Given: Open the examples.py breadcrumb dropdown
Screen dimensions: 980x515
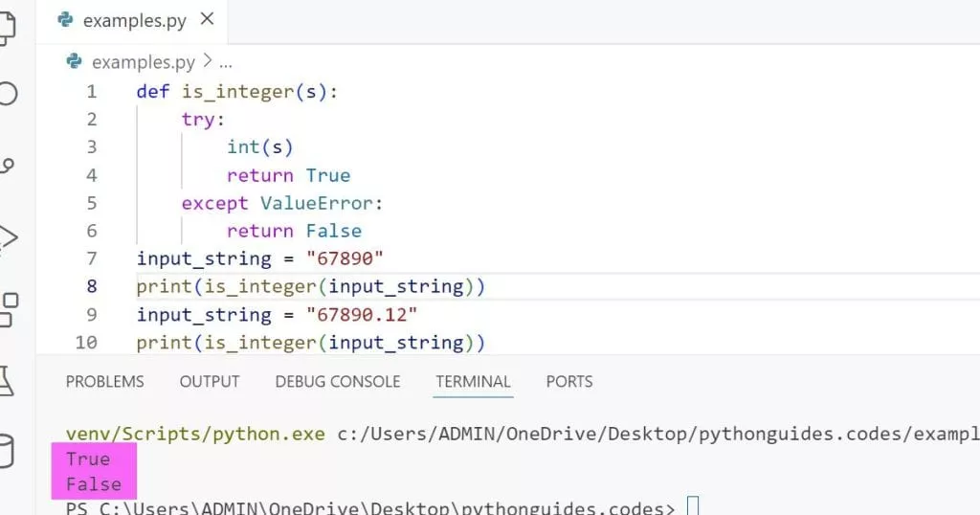Looking at the screenshot, I should [143, 62].
